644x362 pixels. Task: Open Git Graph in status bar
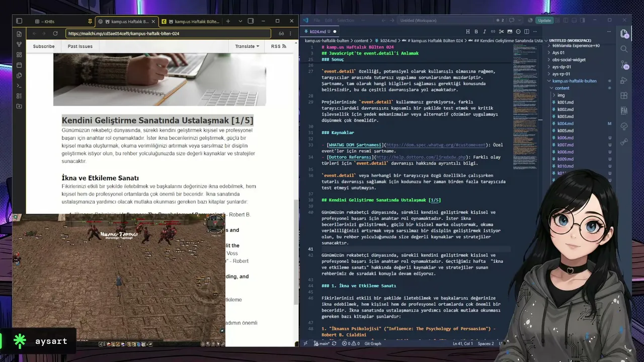(x=373, y=344)
